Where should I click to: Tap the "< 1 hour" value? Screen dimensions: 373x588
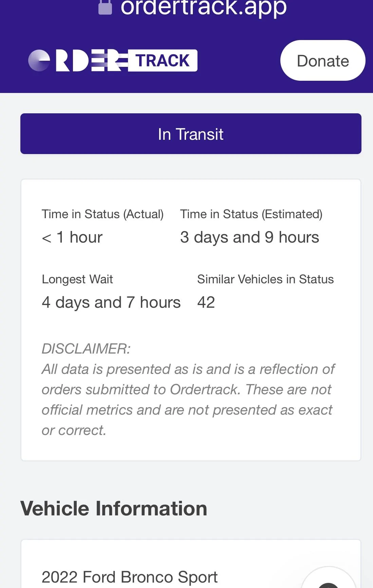[72, 237]
